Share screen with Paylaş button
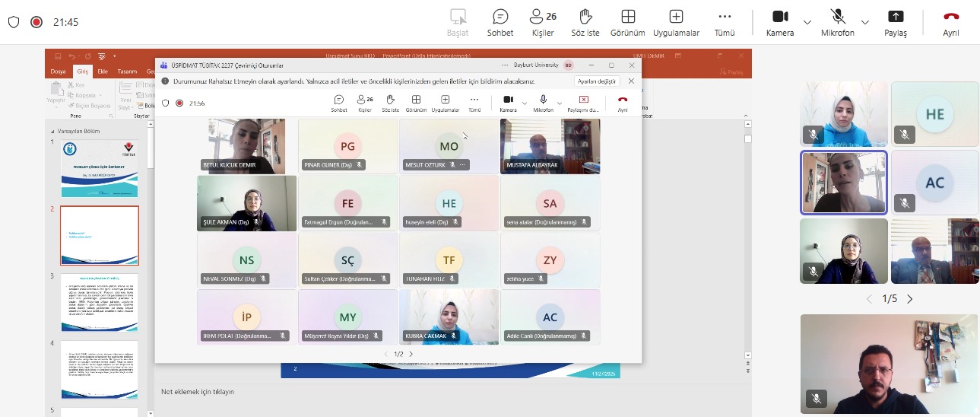Screen dimensions: 980x417 (x=895, y=23)
